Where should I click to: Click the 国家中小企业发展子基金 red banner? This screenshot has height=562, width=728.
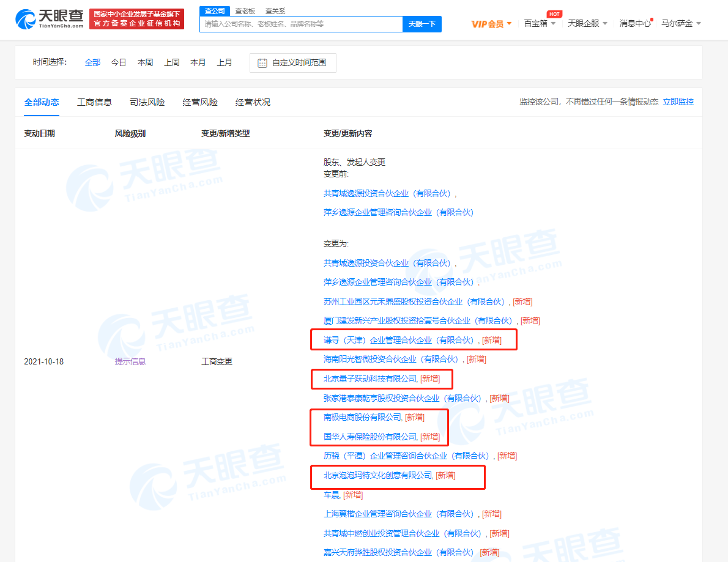coord(136,18)
